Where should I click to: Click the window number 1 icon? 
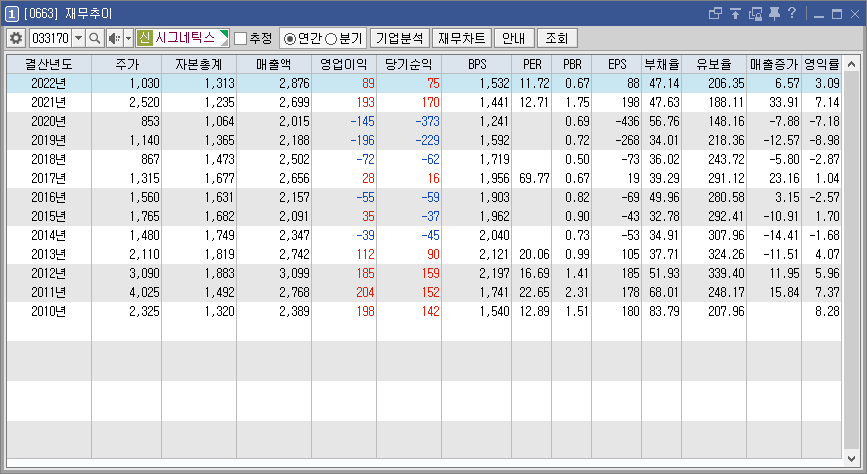pos(12,13)
